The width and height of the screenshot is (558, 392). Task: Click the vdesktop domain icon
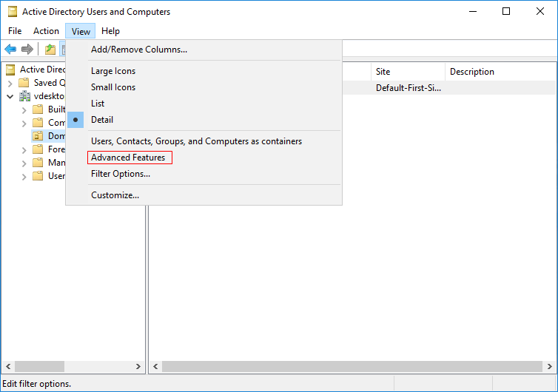(x=24, y=96)
